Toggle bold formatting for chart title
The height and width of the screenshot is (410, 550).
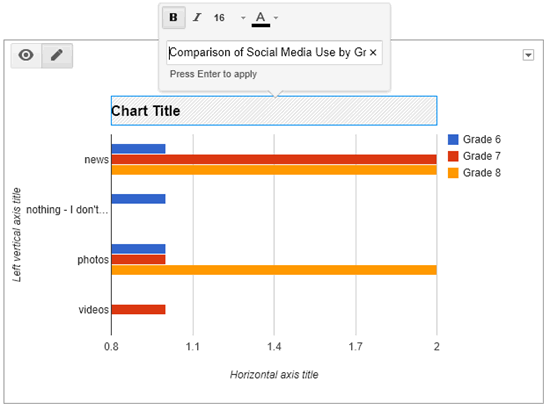tap(174, 18)
